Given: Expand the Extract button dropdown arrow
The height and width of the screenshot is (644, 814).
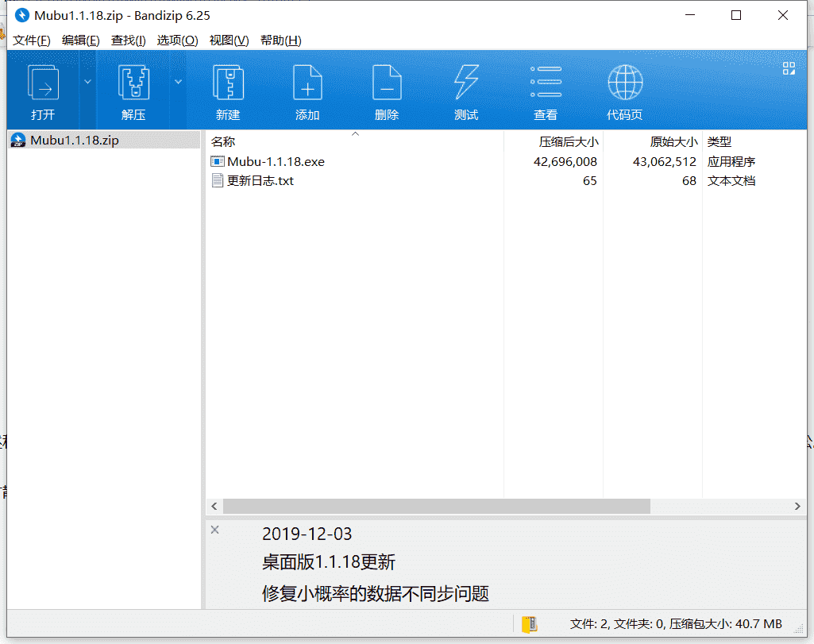Looking at the screenshot, I should click(x=178, y=82).
